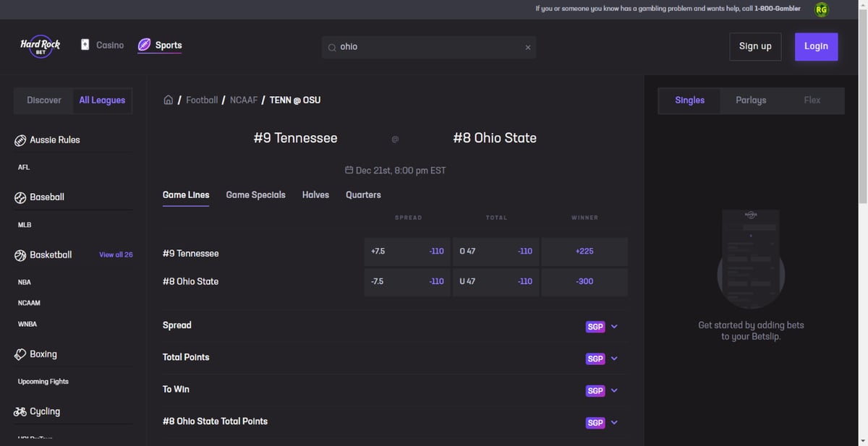Click the search field containing ohio

[429, 47]
